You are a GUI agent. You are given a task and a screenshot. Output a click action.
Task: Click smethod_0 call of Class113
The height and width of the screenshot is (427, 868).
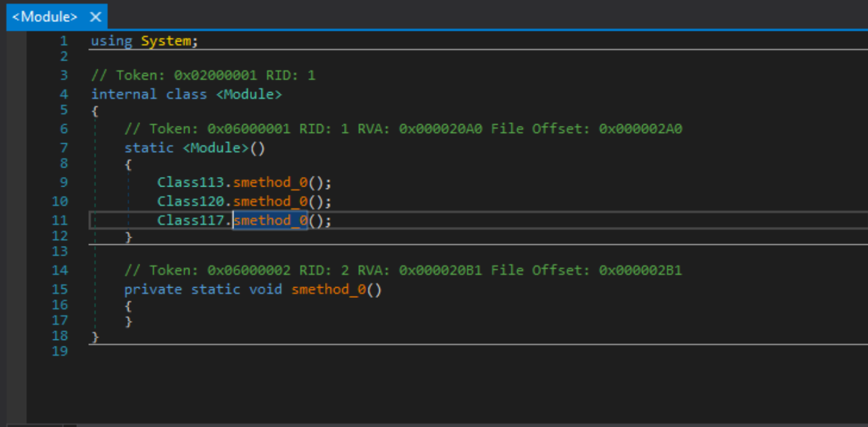point(271,182)
